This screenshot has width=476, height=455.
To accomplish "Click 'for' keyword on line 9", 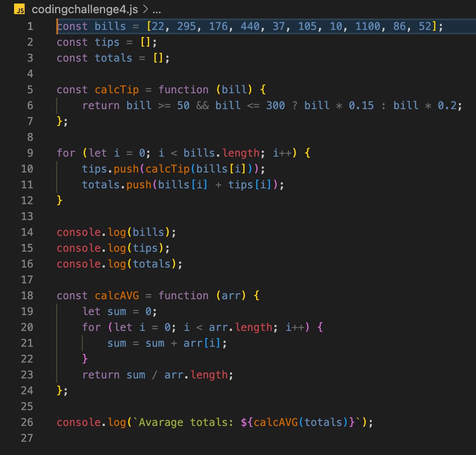I will tap(66, 153).
